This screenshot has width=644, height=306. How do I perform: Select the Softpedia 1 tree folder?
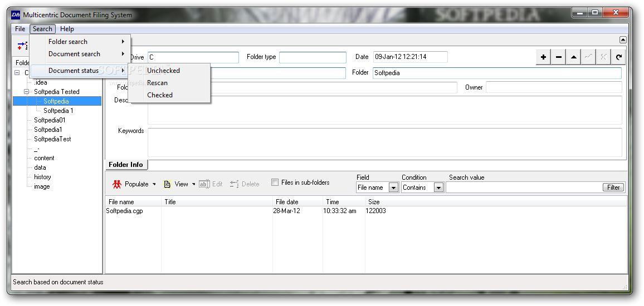(x=58, y=110)
